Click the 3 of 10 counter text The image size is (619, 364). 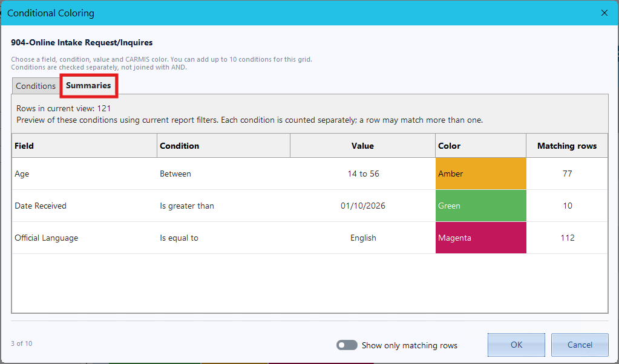pyautogui.click(x=21, y=343)
